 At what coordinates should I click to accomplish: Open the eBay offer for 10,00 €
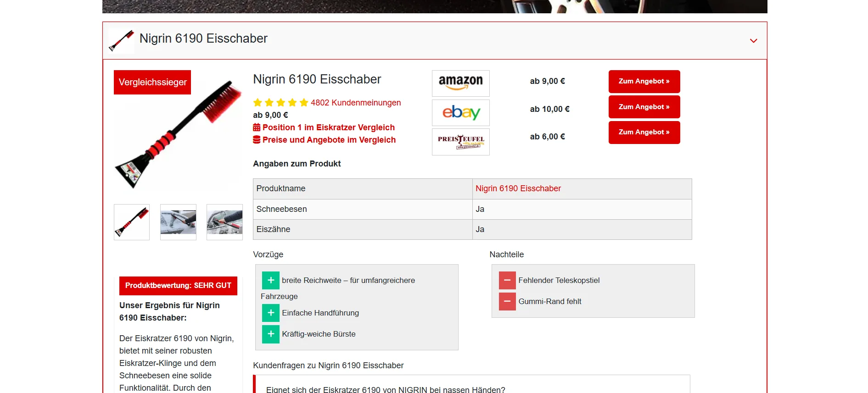pos(644,107)
